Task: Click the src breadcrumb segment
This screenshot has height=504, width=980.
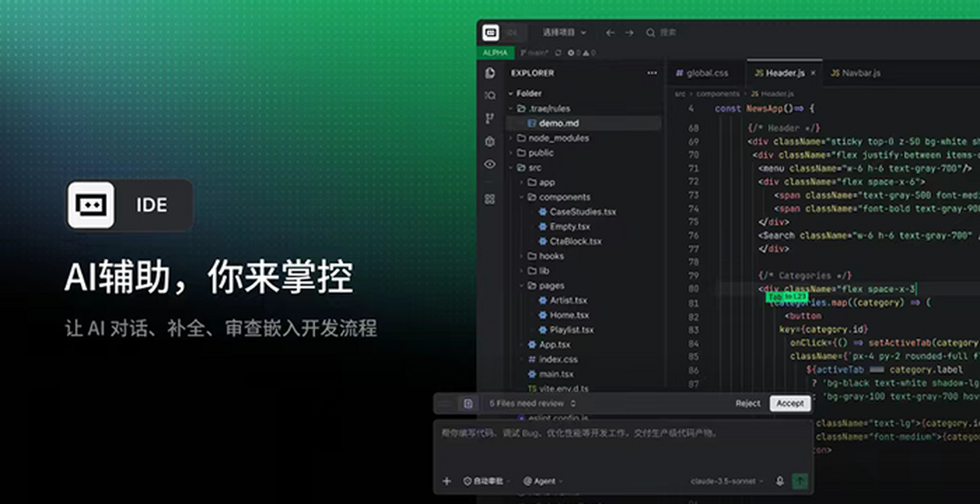Action: click(x=679, y=94)
